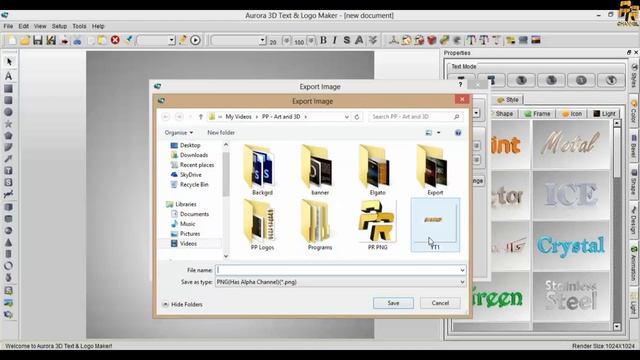Select the ring torus shape tool
This screenshot has height=360, width=640.
[x=8, y=266]
